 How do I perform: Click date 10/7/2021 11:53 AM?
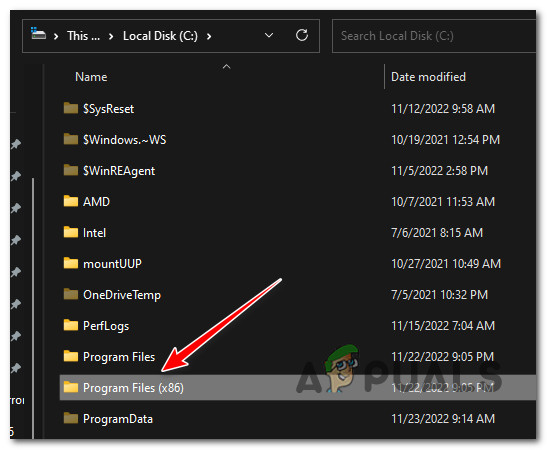(x=443, y=202)
